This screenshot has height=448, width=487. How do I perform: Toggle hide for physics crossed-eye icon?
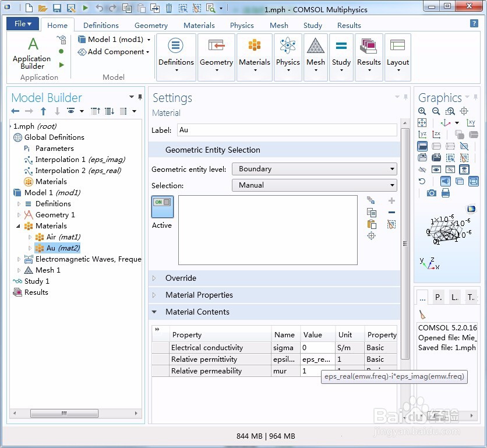(x=422, y=170)
